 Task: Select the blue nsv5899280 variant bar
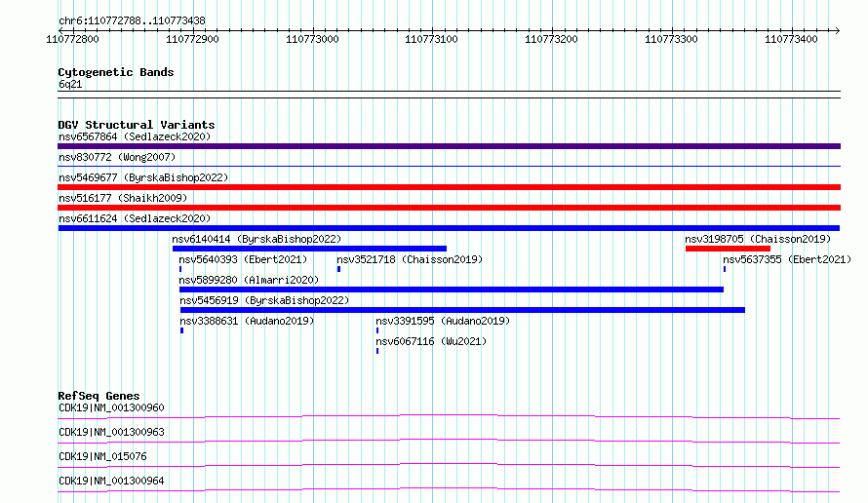[452, 290]
